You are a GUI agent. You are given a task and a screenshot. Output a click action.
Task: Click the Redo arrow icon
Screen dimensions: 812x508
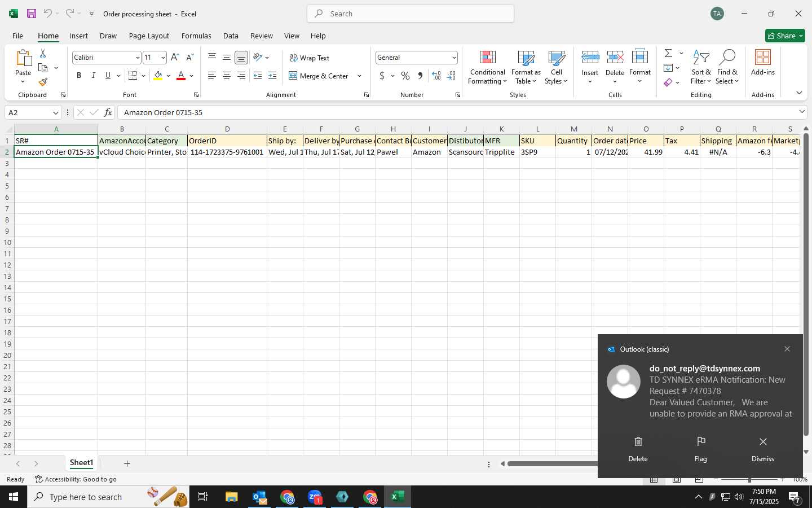pyautogui.click(x=69, y=14)
